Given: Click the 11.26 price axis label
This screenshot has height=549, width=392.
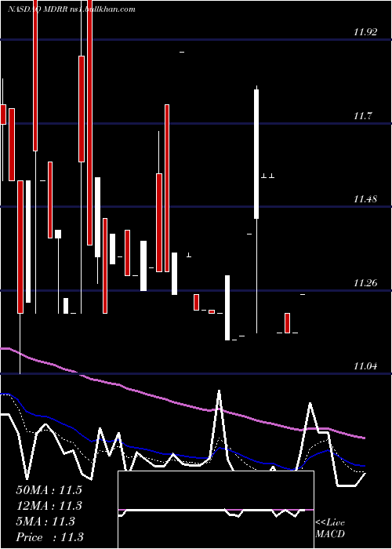Looking at the screenshot, I should coord(365,283).
